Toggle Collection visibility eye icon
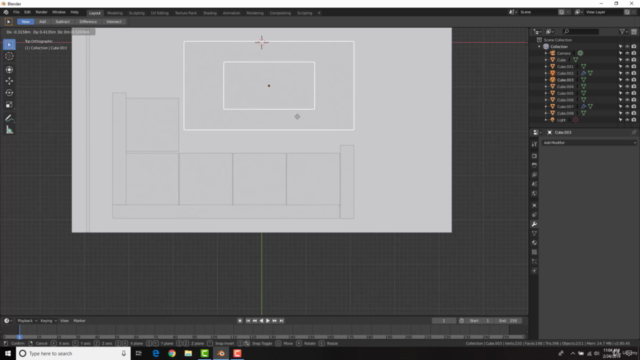 [627, 47]
